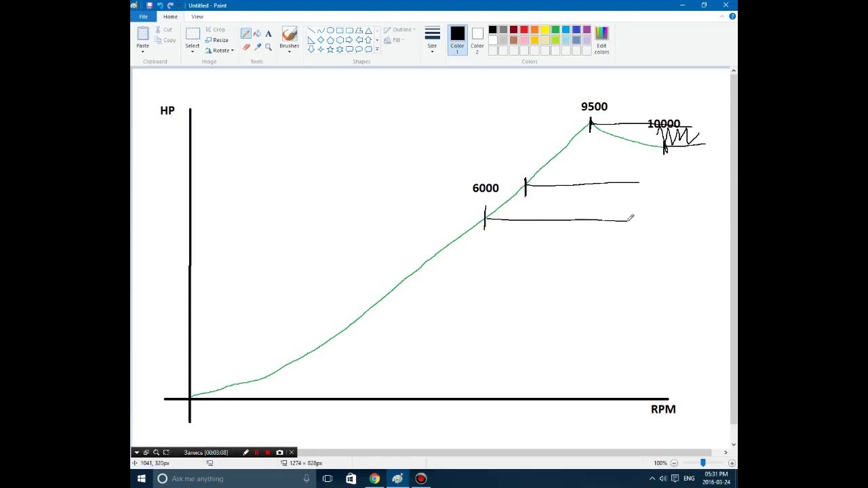Open the Brushes dropdown arrow
The image size is (868, 488).
tap(290, 52)
